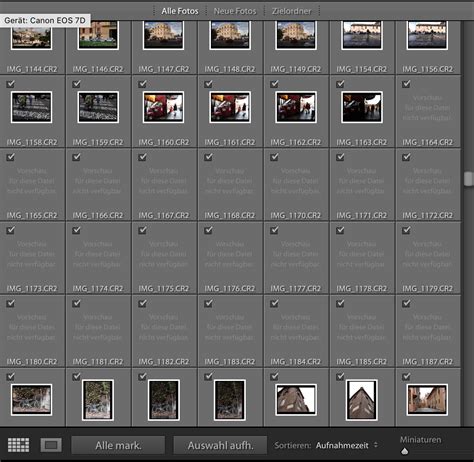
Task: Uncheck the IMG_1158.CR2 checkbox
Action: (x=11, y=84)
